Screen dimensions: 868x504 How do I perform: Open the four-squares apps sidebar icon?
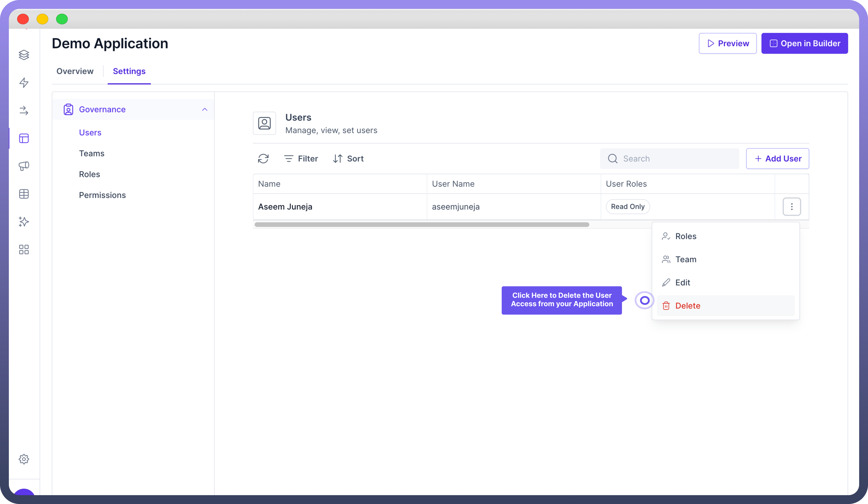(24, 250)
